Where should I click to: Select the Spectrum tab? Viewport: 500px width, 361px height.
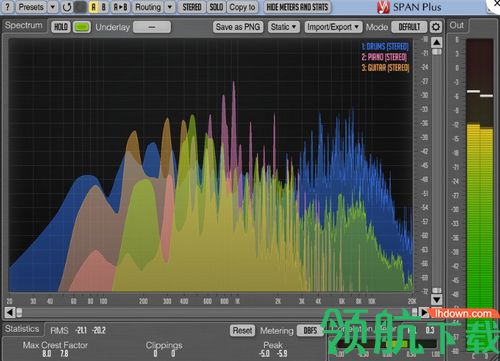pyautogui.click(x=24, y=26)
